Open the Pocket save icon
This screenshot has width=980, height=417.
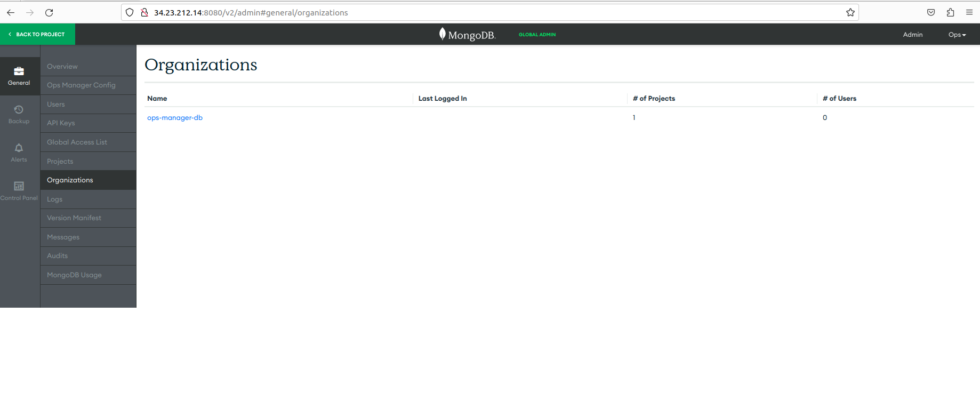point(931,13)
